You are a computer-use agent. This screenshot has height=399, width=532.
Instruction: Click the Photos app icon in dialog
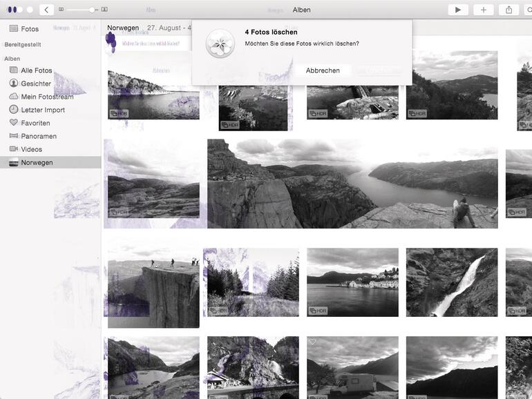pos(220,43)
